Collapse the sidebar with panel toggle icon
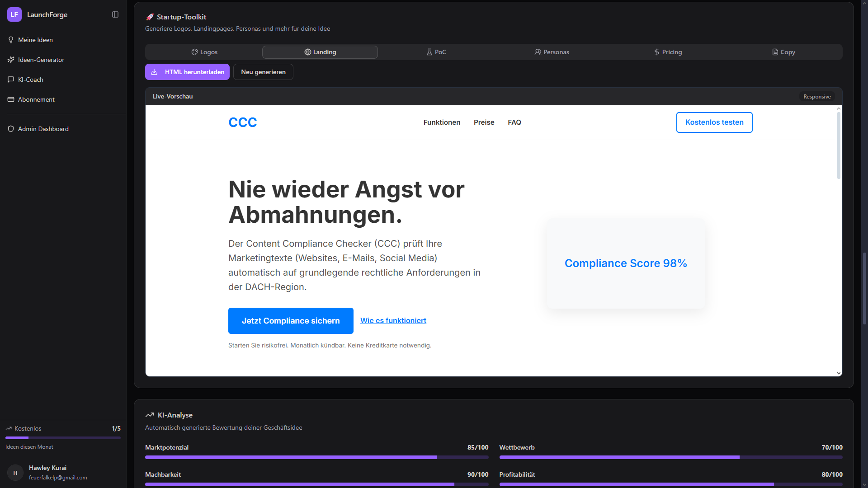This screenshot has width=868, height=488. tap(115, 14)
